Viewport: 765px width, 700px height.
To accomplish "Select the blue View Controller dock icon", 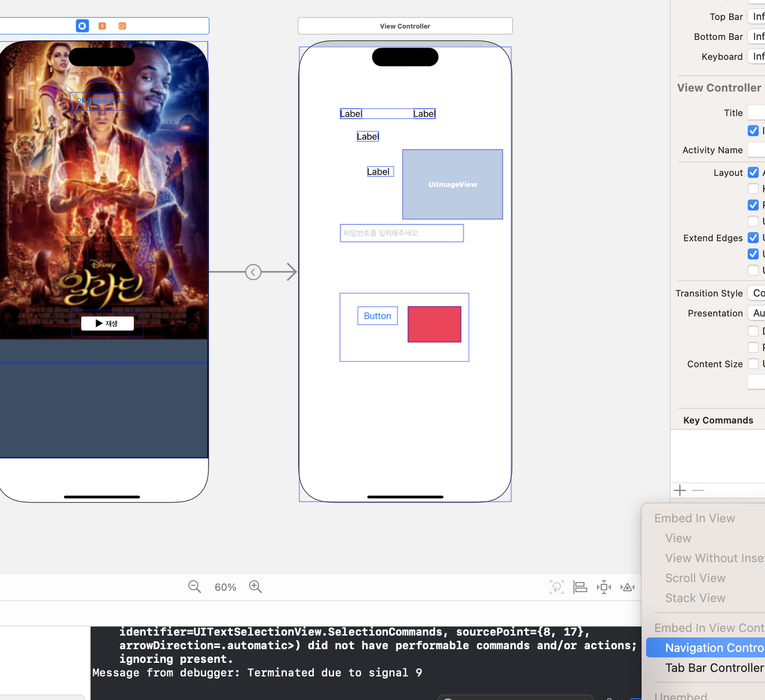I will click(x=82, y=26).
